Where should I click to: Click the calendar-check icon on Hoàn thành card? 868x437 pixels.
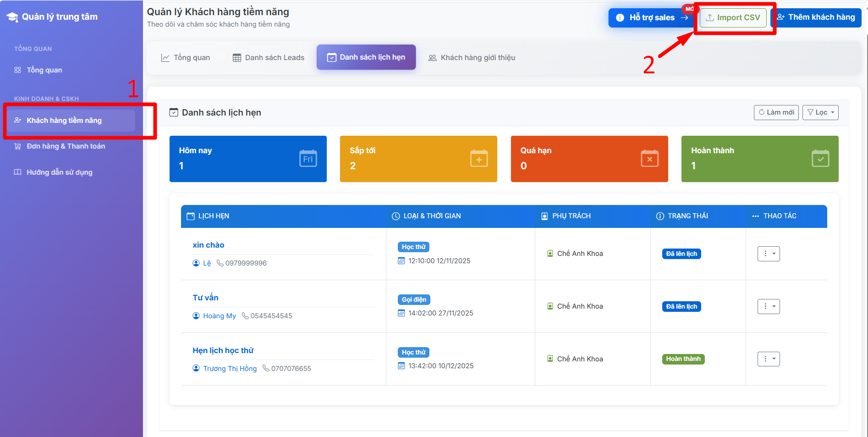coord(820,159)
